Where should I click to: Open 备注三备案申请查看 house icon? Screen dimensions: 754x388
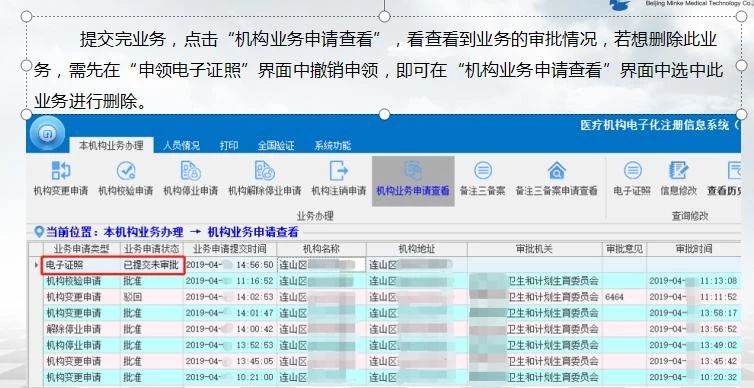coord(556,171)
